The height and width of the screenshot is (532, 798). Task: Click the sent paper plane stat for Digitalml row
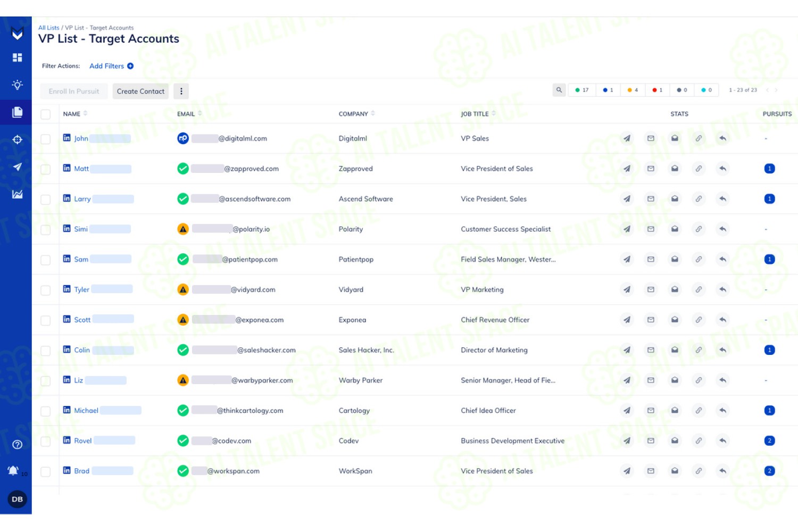click(627, 138)
